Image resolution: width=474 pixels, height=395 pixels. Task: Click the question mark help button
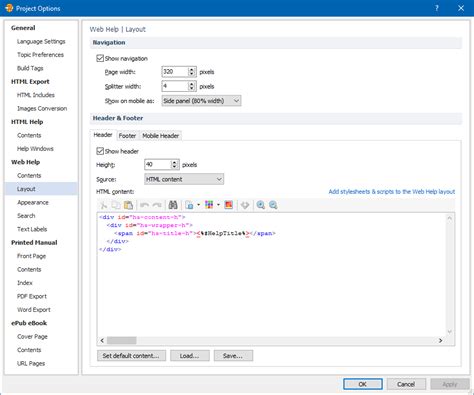tap(437, 8)
